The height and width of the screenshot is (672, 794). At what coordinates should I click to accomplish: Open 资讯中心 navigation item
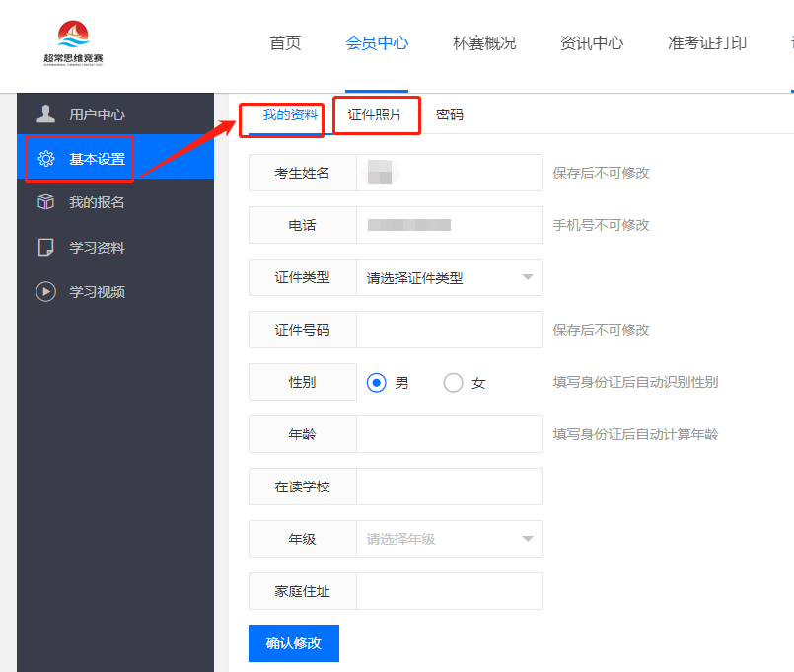click(592, 43)
